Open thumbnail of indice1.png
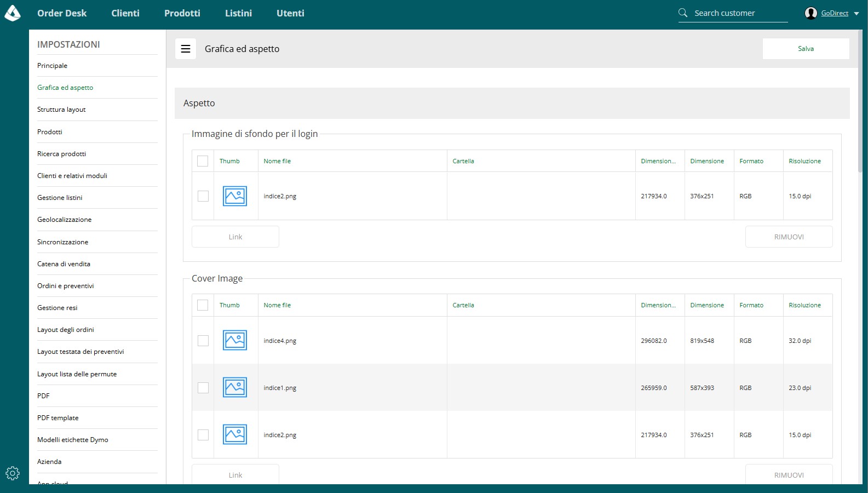Viewport: 868px width, 493px height. 235,387
